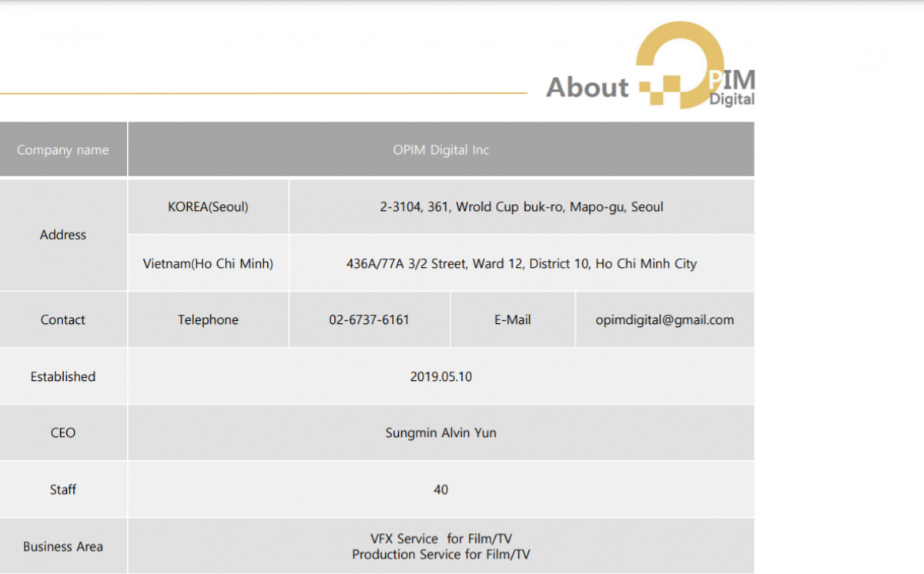Screen dimensions: 924x574
Task: Click the 'Business Area' row label
Action: click(63, 546)
